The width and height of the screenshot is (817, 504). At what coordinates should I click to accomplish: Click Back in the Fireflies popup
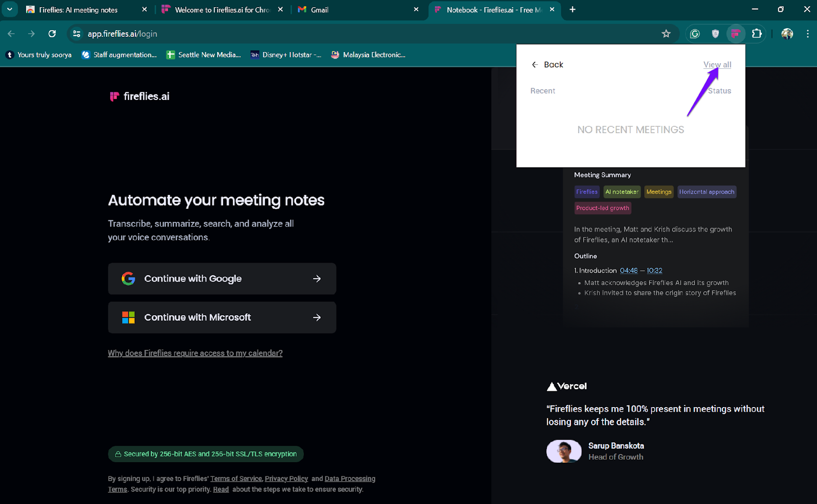(547, 65)
